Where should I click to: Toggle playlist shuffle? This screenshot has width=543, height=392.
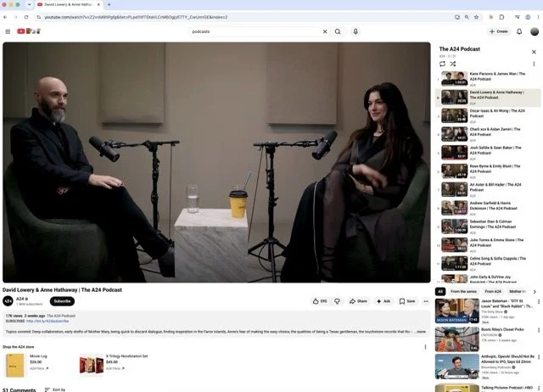452,64
